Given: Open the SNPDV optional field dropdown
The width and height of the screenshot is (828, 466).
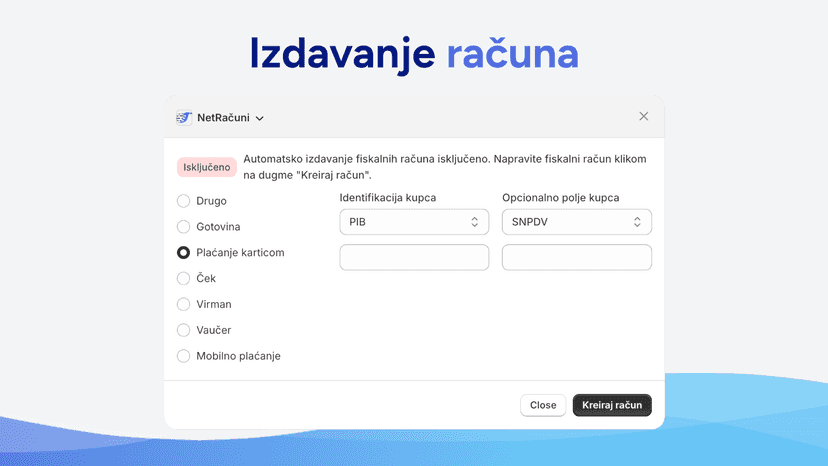Looking at the screenshot, I should 577,222.
